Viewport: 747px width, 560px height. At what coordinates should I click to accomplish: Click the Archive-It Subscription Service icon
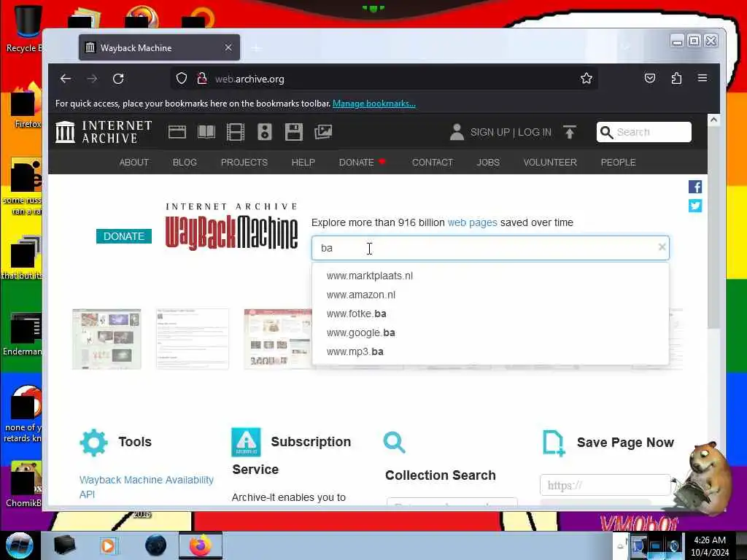click(x=246, y=442)
